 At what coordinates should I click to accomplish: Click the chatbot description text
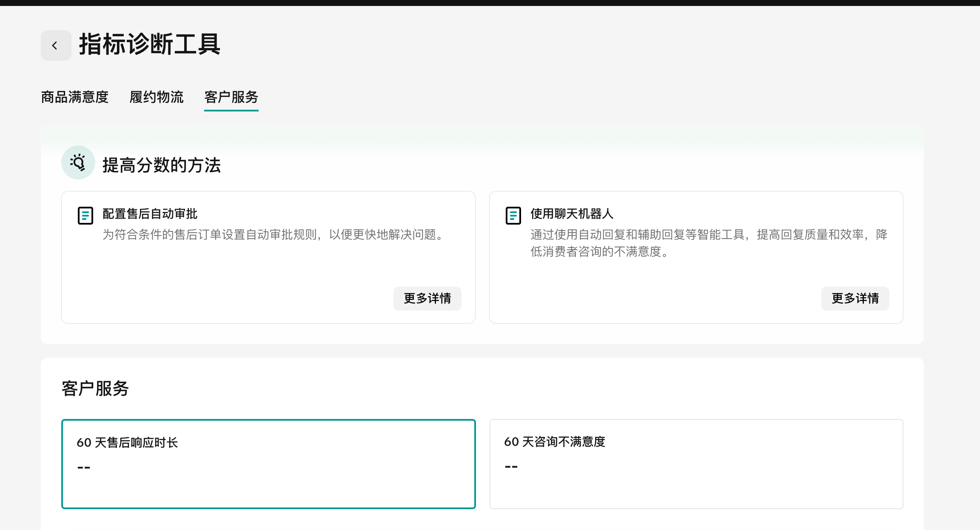tap(708, 243)
